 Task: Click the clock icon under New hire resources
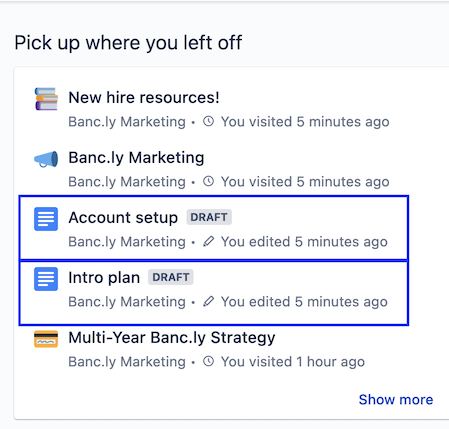click(209, 121)
